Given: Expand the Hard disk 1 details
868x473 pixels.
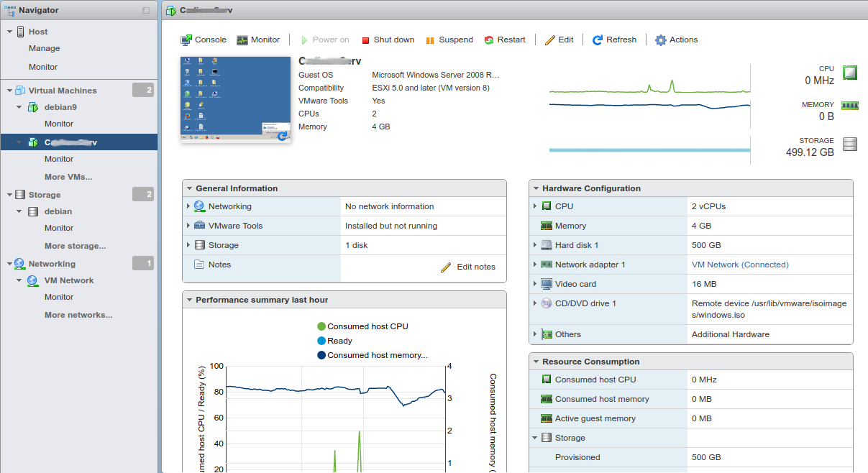Looking at the screenshot, I should (x=535, y=245).
